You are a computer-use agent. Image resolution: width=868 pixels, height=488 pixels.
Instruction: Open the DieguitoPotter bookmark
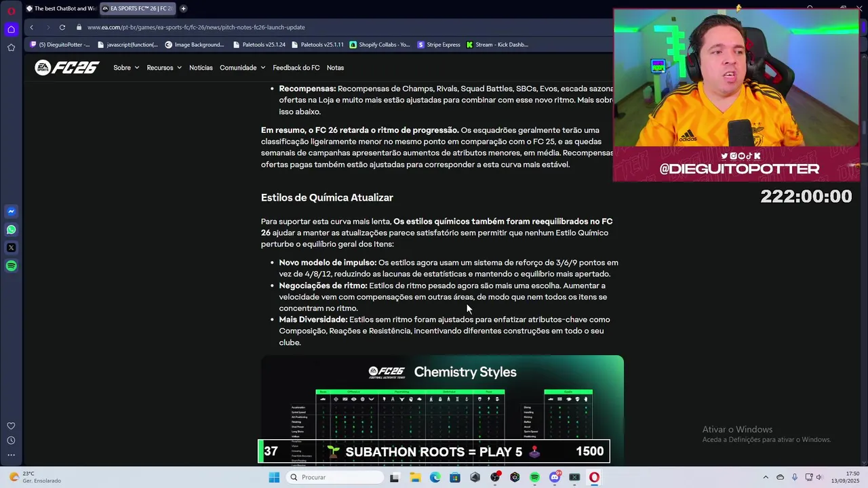60,45
